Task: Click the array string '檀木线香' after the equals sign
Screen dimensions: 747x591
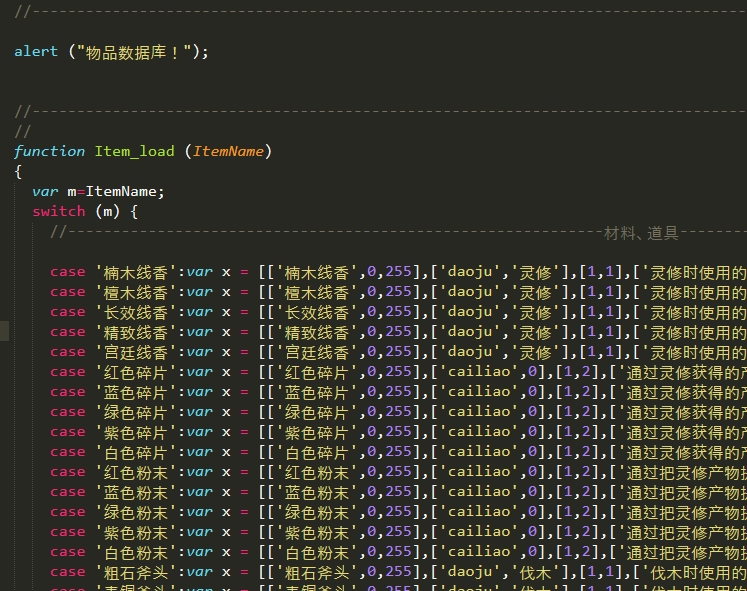Action: 317,292
